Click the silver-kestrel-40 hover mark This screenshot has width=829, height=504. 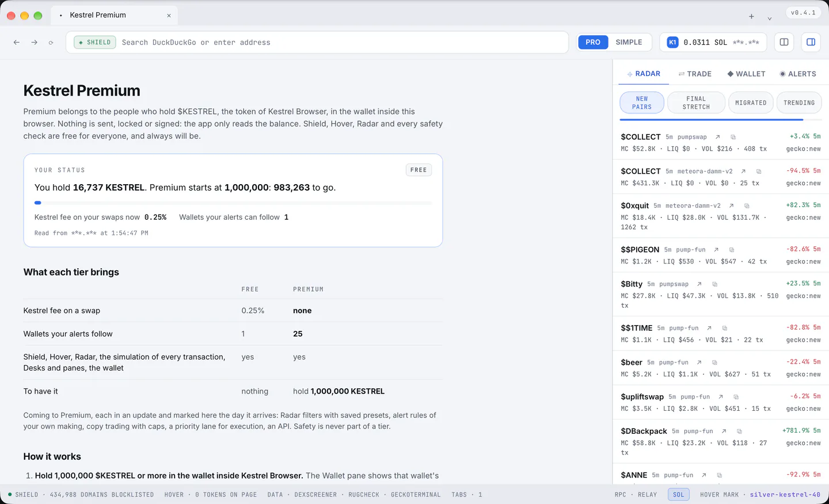(785, 495)
